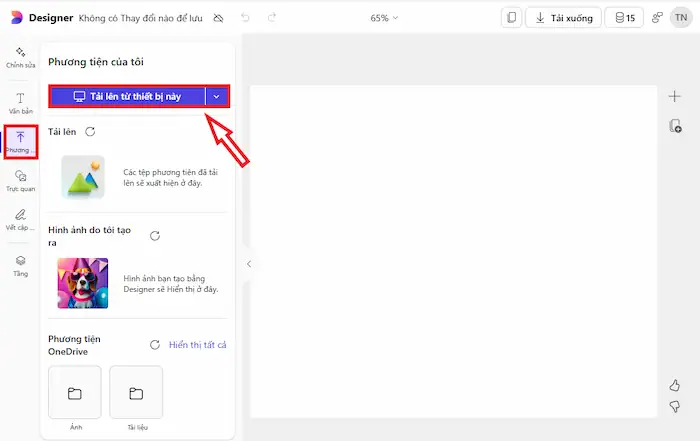Expand the upload button dropdown arrow
Viewport: 700px width, 441px height.
217,96
